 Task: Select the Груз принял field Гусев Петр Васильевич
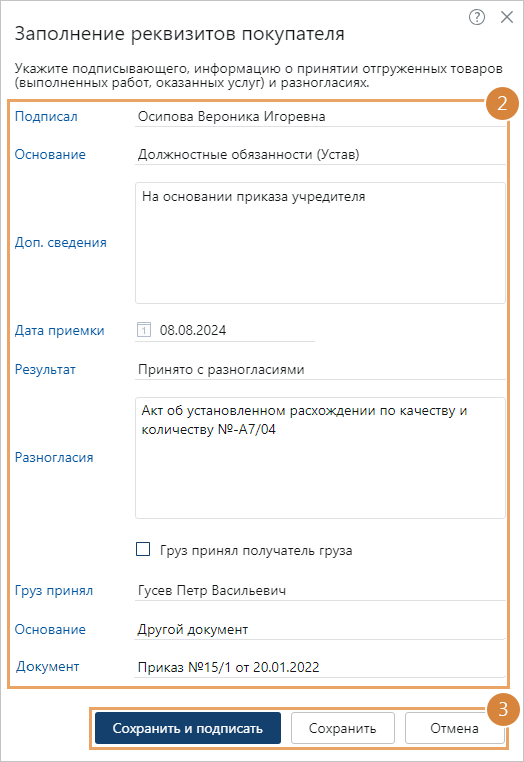click(x=320, y=590)
